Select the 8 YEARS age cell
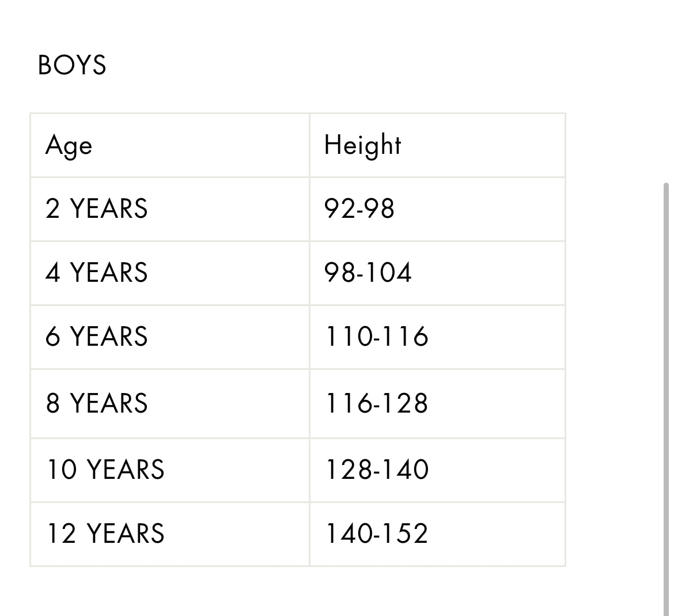674x616 pixels. (97, 403)
